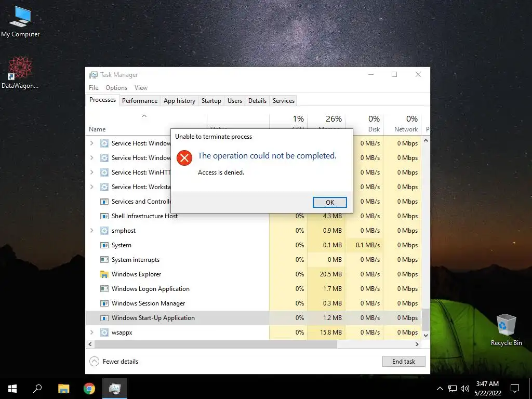Click the System interrupts process icon
The height and width of the screenshot is (399, 532).
coord(104,260)
